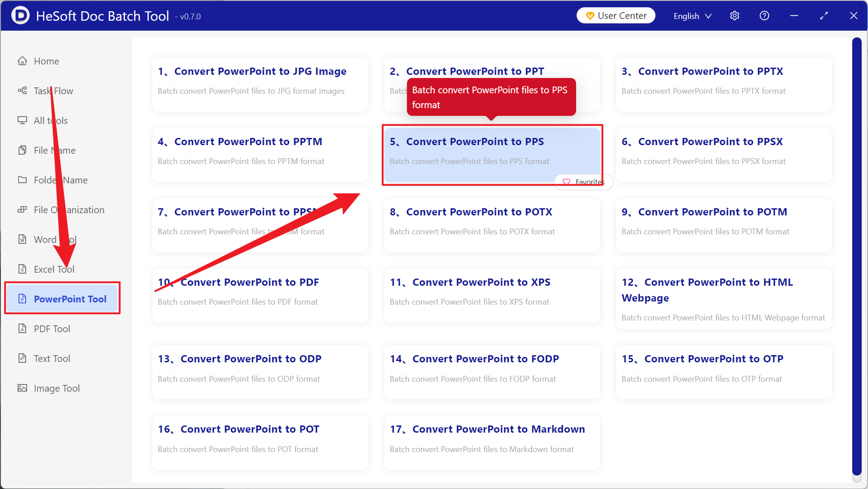Open Convert PowerPoint to HTML Webpage card

tap(724, 299)
